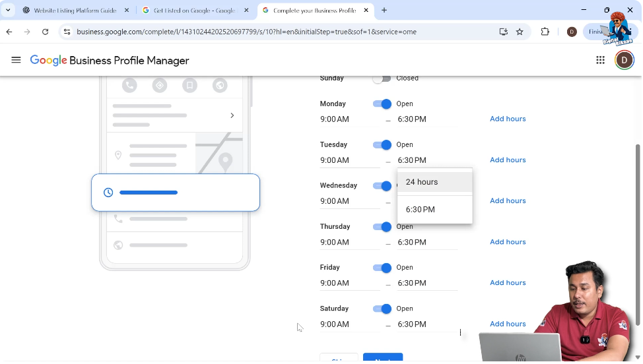643x364 pixels.
Task: Close the Website Listing Platform Guide tab
Action: coord(126,11)
